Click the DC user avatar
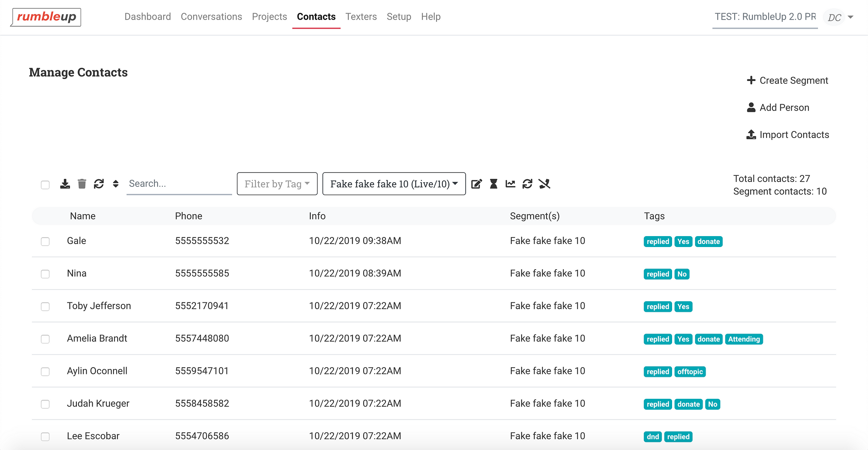The width and height of the screenshot is (868, 450). pyautogui.click(x=834, y=17)
